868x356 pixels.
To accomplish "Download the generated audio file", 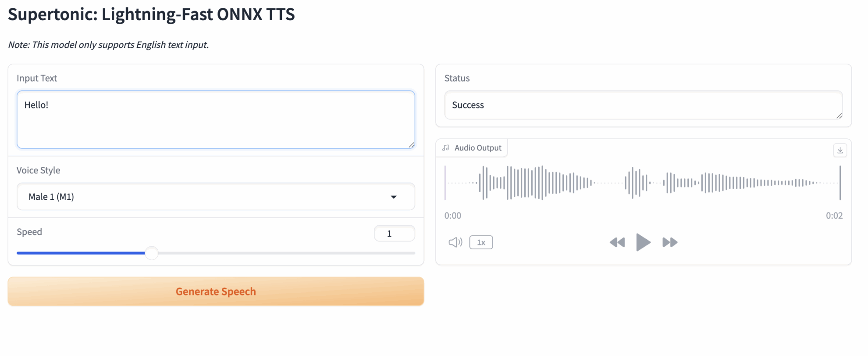I will (840, 151).
